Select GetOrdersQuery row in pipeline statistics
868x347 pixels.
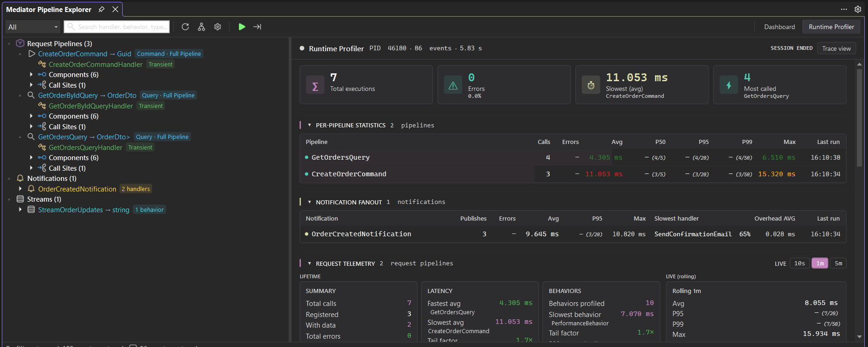(573, 157)
